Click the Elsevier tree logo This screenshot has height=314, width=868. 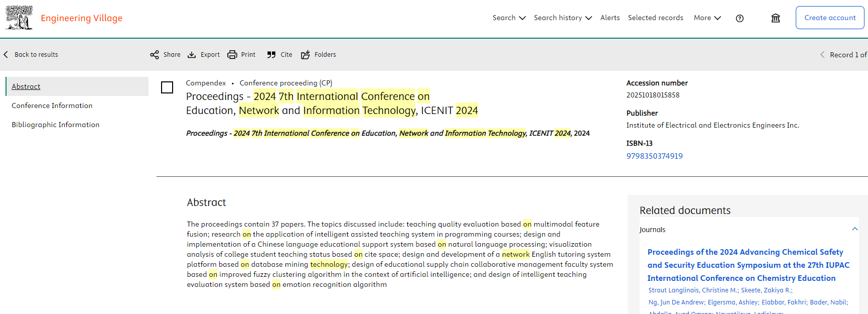tap(19, 18)
